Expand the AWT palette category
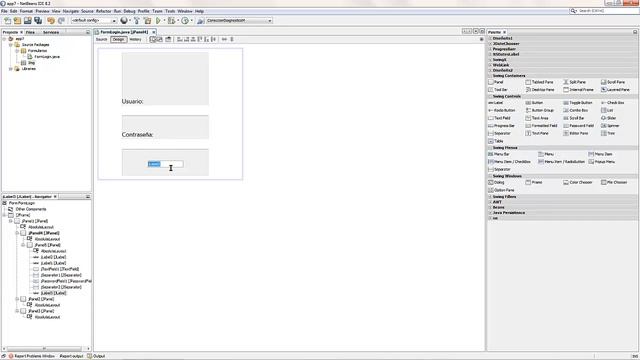This screenshot has height=360, width=640. pyautogui.click(x=490, y=202)
